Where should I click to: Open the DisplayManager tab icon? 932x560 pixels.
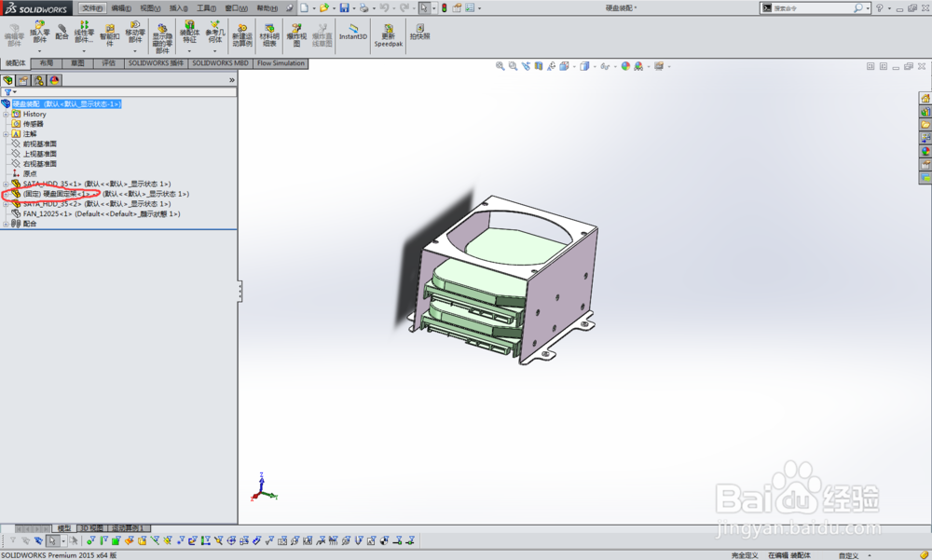click(54, 80)
